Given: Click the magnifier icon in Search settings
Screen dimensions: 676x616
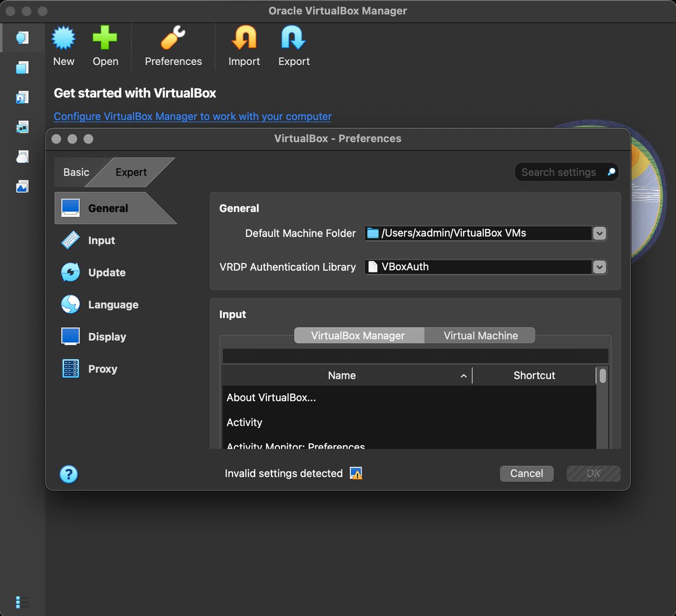Looking at the screenshot, I should click(x=611, y=172).
